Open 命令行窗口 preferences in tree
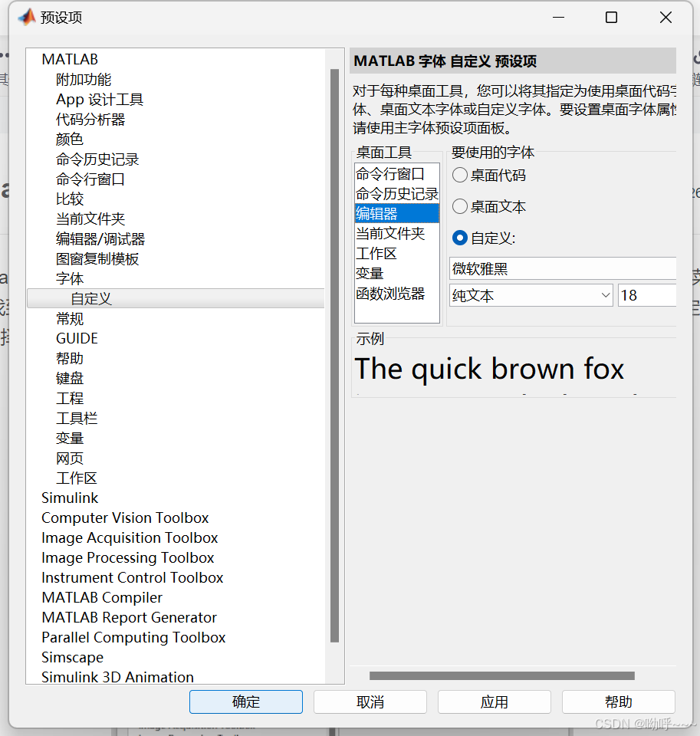 (90, 179)
